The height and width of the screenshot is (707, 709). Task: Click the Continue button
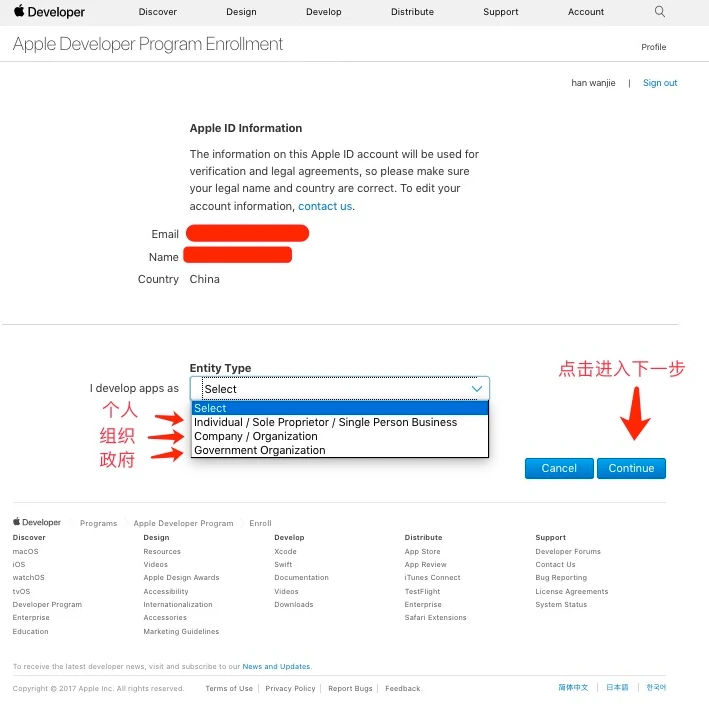coord(631,468)
